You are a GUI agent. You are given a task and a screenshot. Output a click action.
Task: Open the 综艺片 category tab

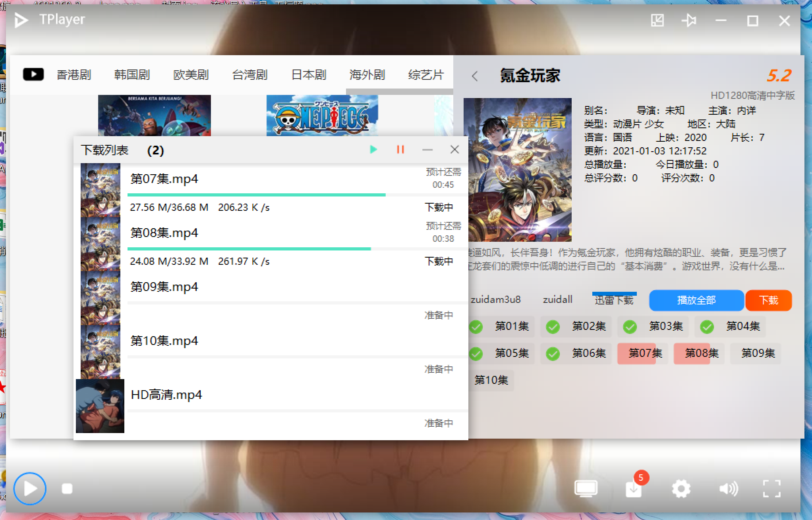click(x=425, y=75)
